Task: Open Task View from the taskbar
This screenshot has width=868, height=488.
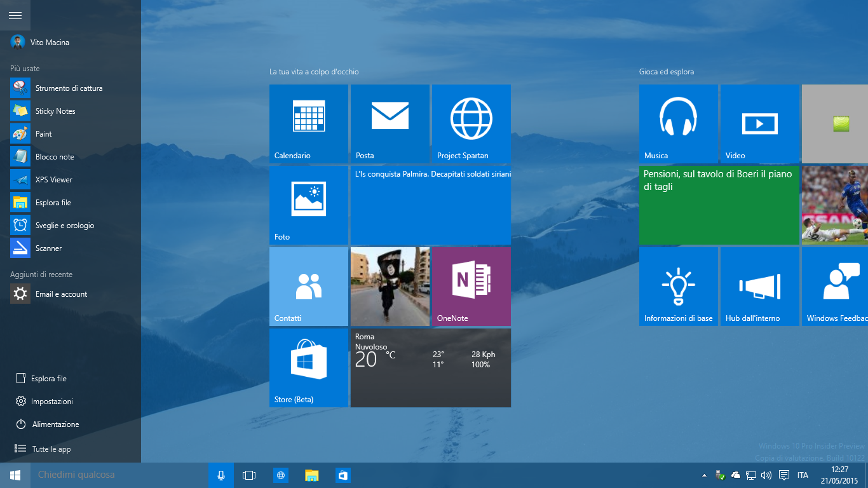Action: 249,475
